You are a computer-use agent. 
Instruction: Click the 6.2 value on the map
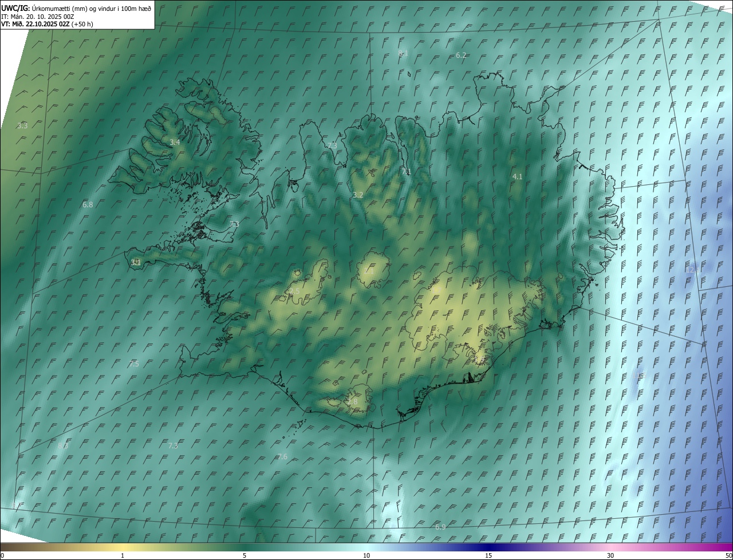461,55
